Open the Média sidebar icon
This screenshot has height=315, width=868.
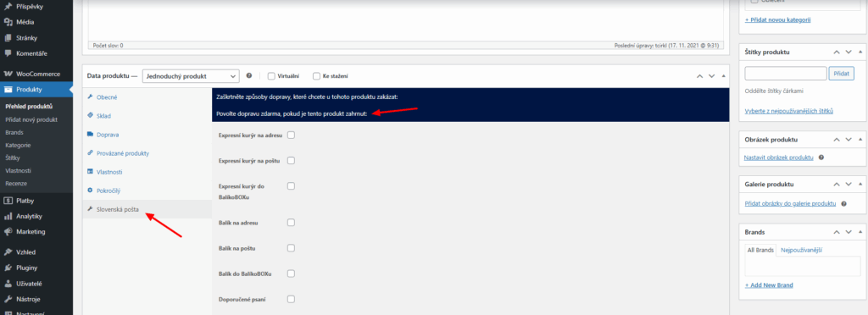tap(8, 23)
